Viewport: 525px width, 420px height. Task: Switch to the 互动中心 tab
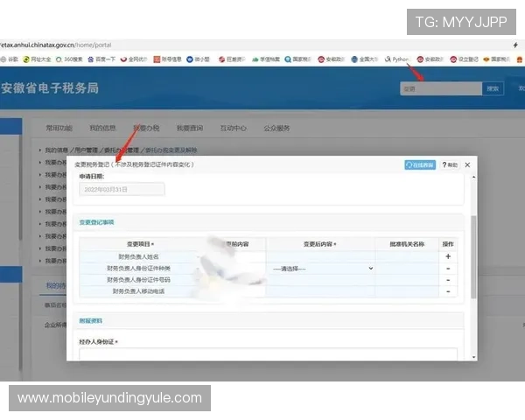pos(234,128)
